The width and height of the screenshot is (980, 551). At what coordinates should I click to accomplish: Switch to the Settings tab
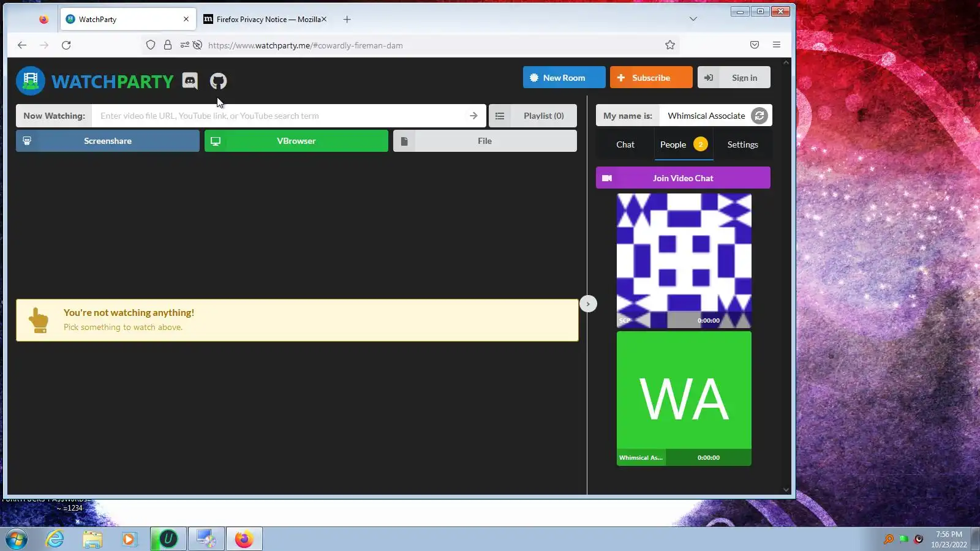pyautogui.click(x=742, y=144)
